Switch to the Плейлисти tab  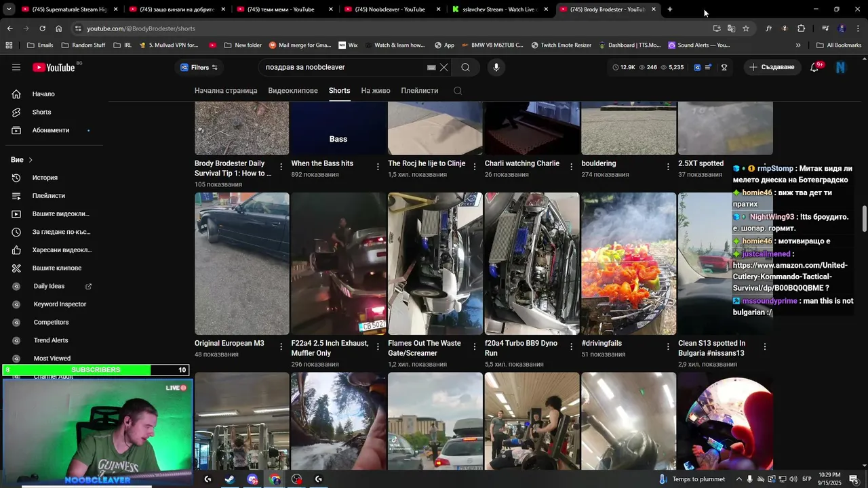click(x=420, y=91)
